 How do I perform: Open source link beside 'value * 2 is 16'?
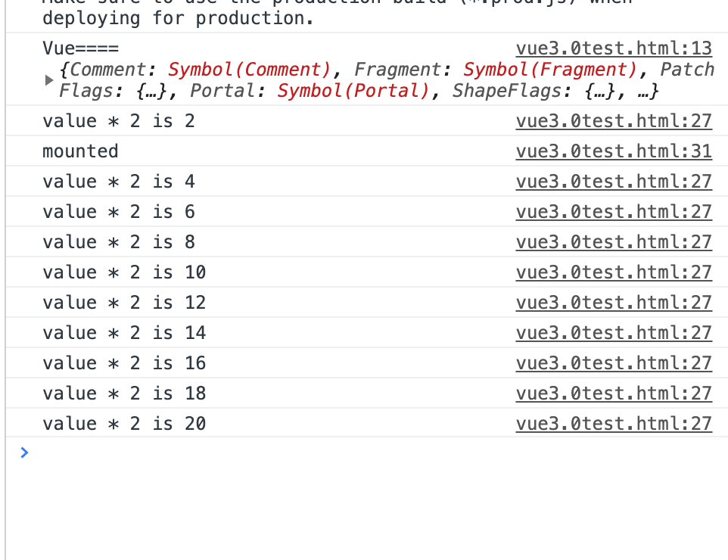pyautogui.click(x=614, y=363)
